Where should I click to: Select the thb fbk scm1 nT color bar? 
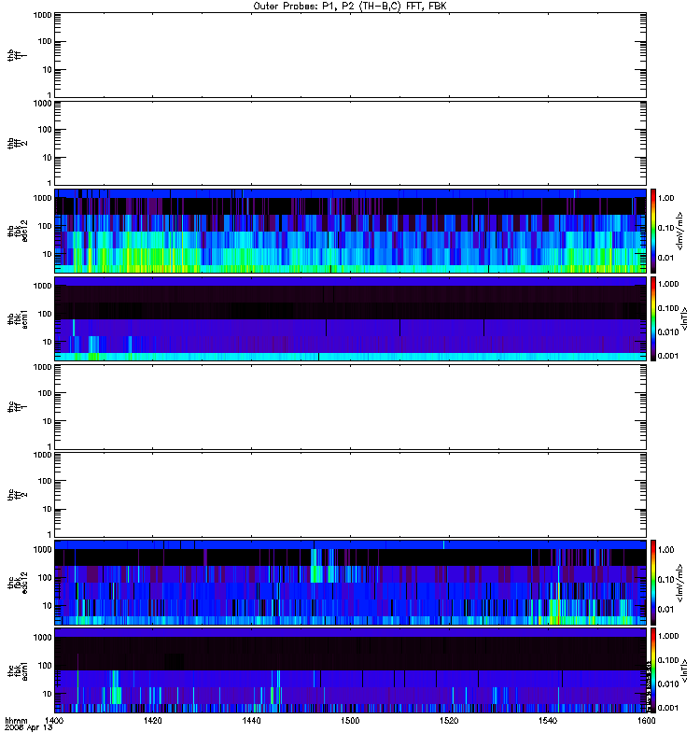653,318
